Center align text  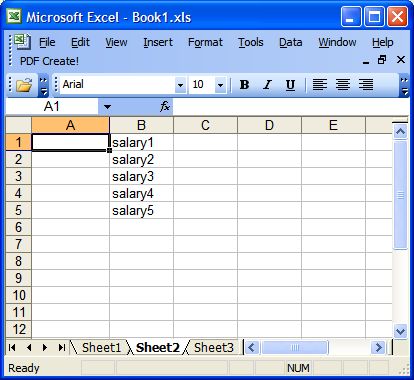(343, 85)
